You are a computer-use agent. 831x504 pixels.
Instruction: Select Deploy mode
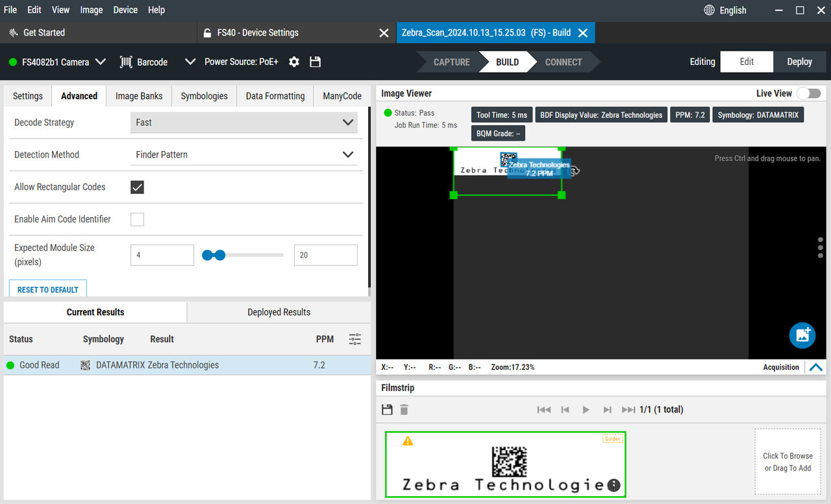click(799, 62)
